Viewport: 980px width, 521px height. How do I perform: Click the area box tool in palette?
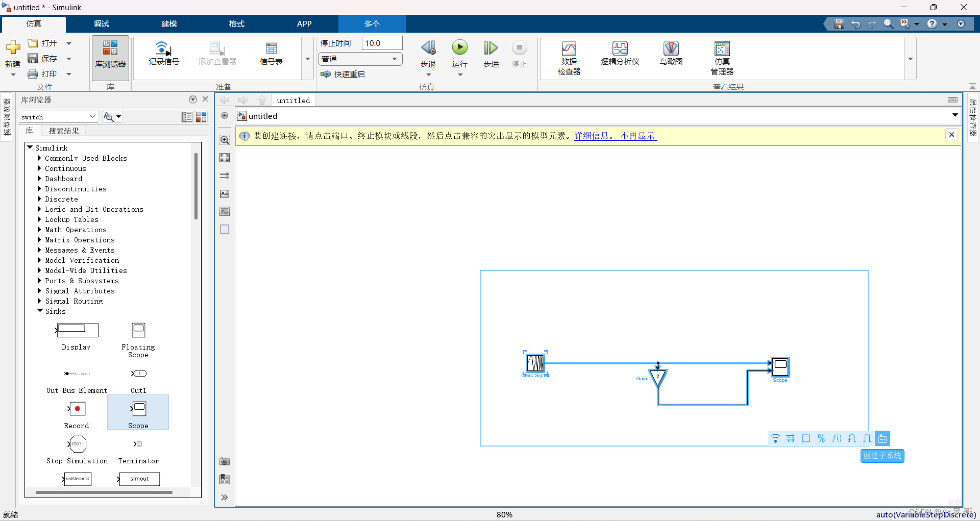click(x=225, y=229)
